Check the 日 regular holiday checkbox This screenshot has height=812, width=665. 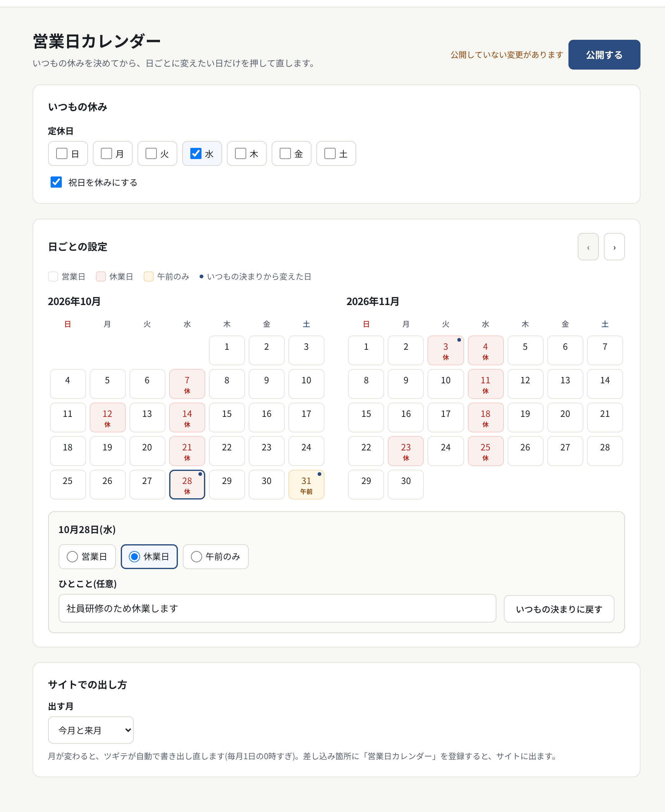pos(62,154)
